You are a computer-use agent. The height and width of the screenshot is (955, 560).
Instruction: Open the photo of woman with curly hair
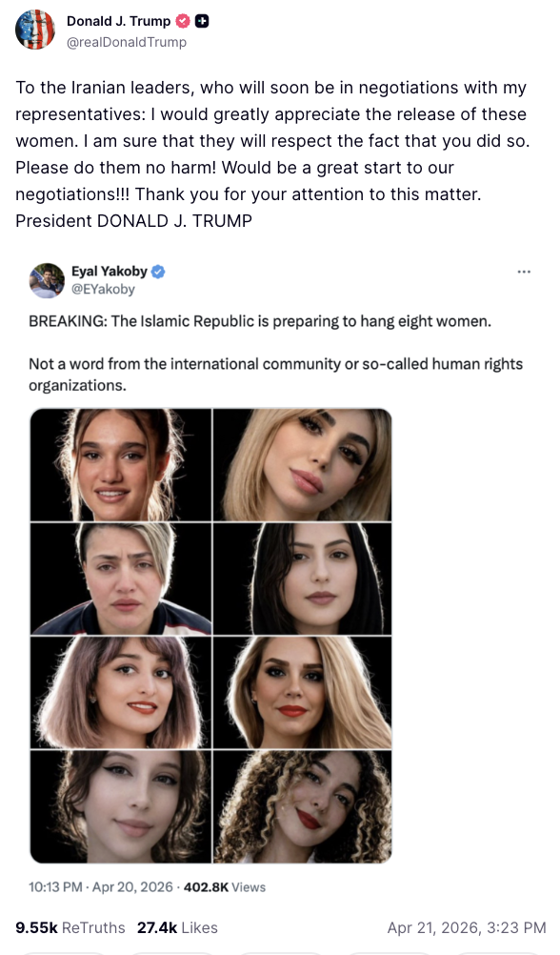[303, 806]
